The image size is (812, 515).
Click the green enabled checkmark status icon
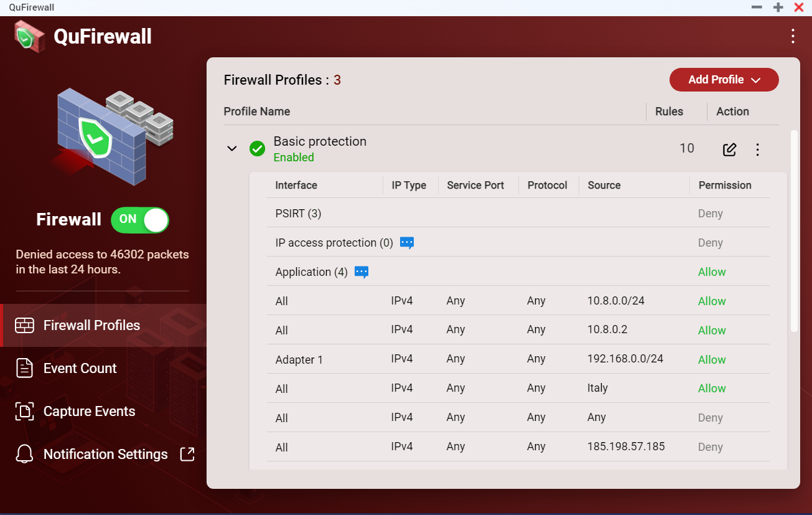click(257, 149)
